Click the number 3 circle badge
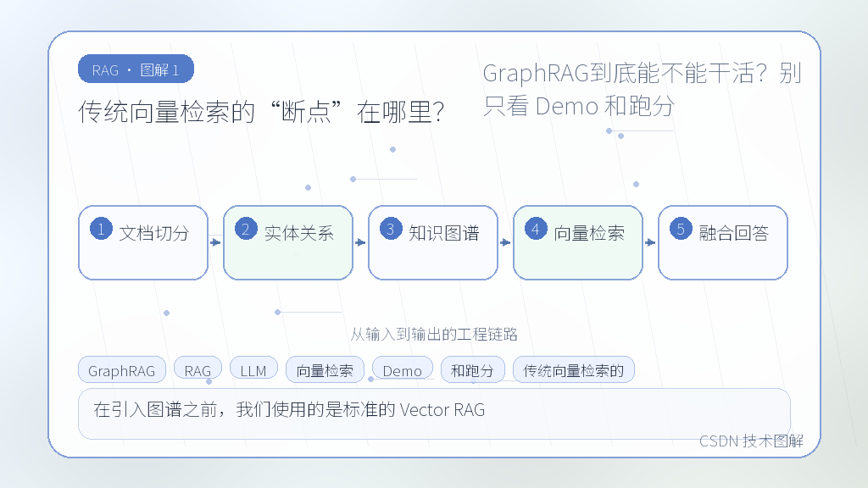Screen dimensions: 868x488 (391, 229)
